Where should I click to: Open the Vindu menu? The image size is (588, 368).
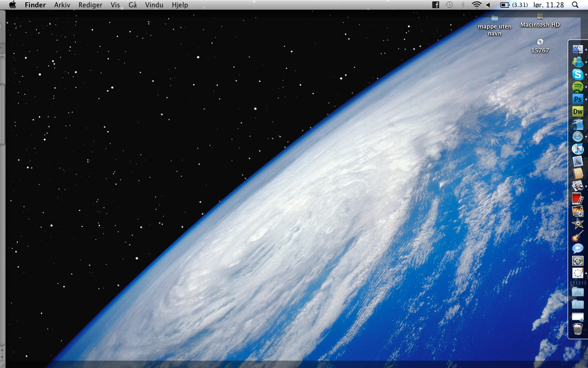(x=154, y=5)
